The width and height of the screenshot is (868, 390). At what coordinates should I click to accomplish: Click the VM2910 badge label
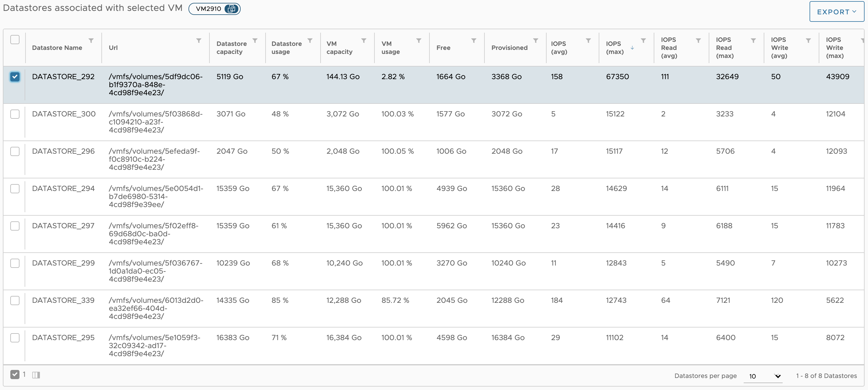click(x=208, y=9)
